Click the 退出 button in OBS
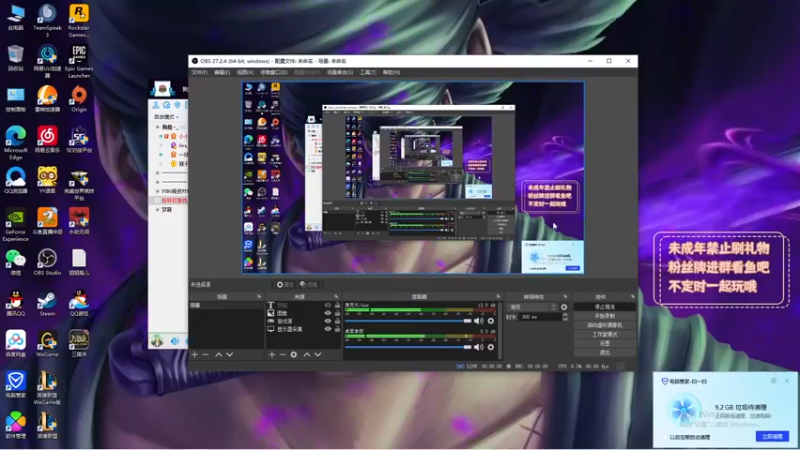Screen dimensions: 800x450 (605, 353)
